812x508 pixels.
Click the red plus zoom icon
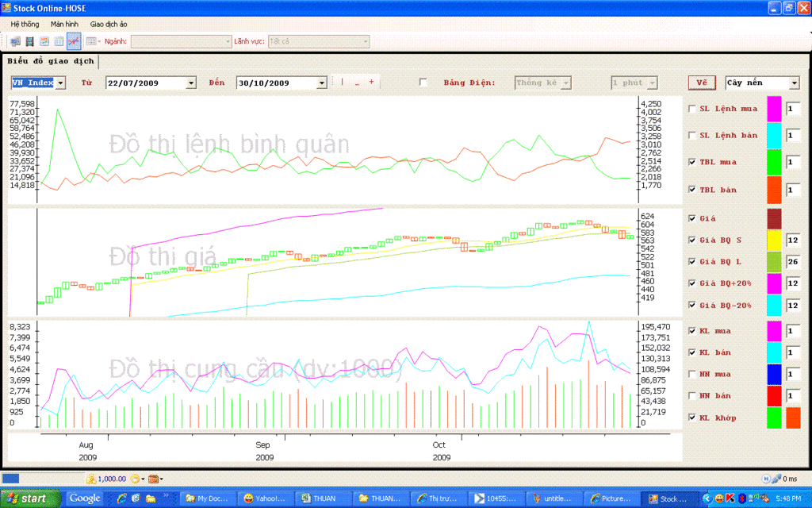[371, 82]
